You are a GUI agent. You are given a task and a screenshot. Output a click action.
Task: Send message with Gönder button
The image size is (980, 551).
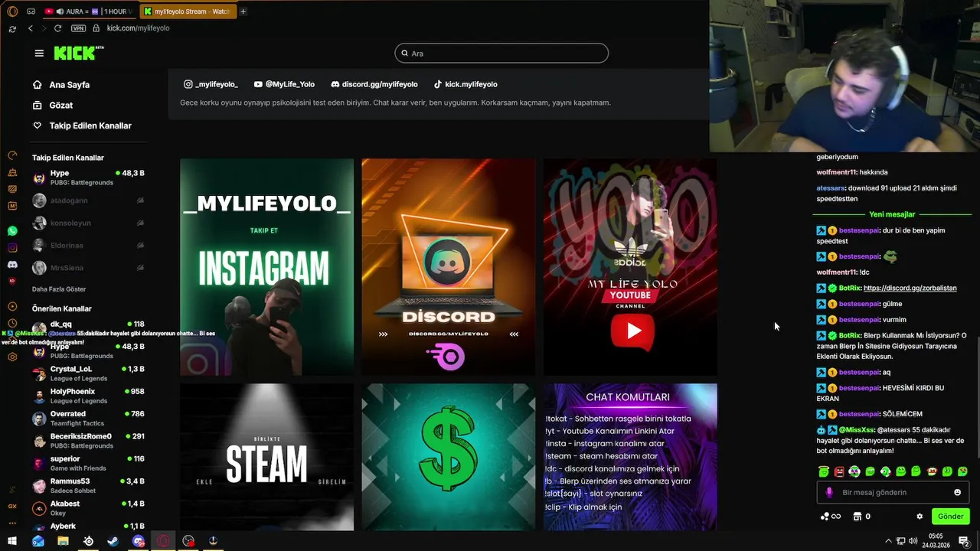pyautogui.click(x=950, y=517)
